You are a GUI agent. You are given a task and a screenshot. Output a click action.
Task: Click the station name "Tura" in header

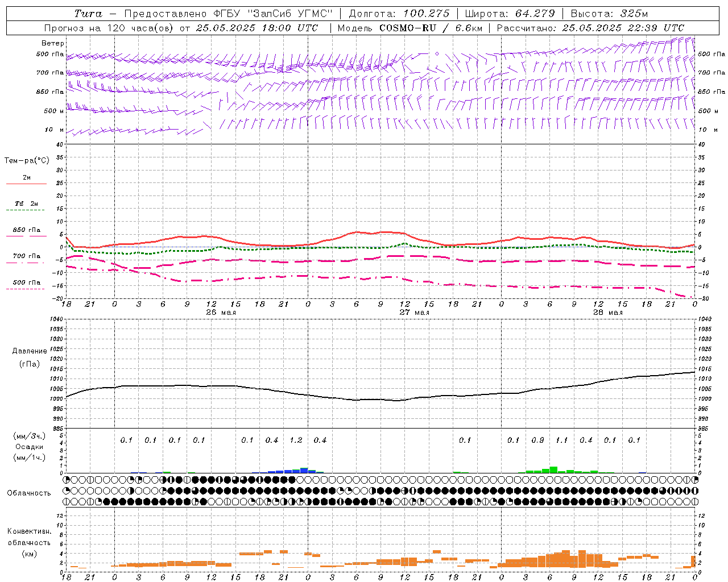(88, 14)
